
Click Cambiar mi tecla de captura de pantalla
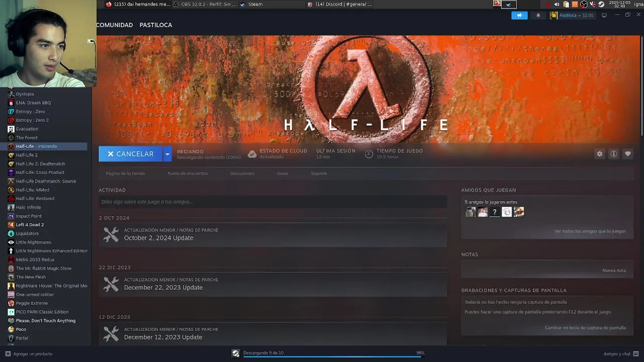(x=585, y=328)
